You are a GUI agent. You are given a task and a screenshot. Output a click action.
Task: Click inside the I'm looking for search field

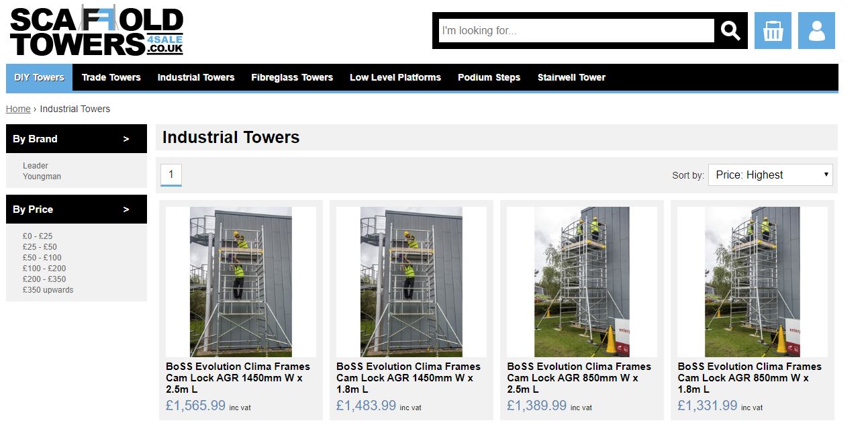577,31
